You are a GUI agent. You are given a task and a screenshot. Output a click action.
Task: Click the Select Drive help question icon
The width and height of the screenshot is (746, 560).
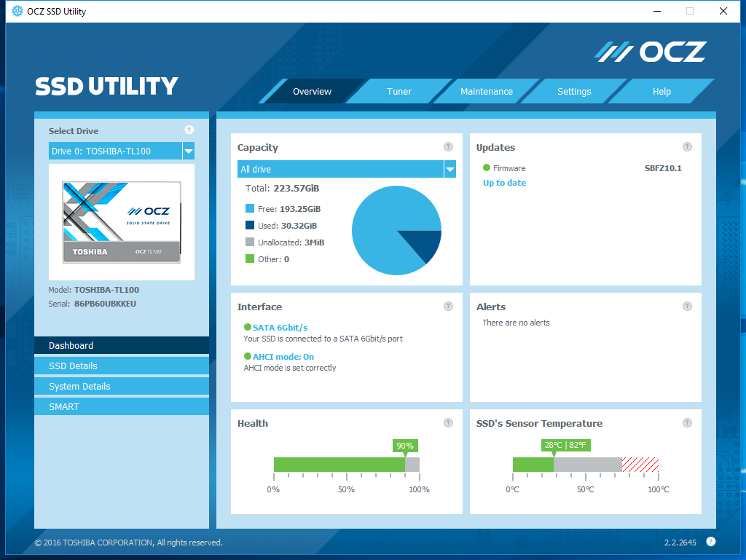pos(189,130)
